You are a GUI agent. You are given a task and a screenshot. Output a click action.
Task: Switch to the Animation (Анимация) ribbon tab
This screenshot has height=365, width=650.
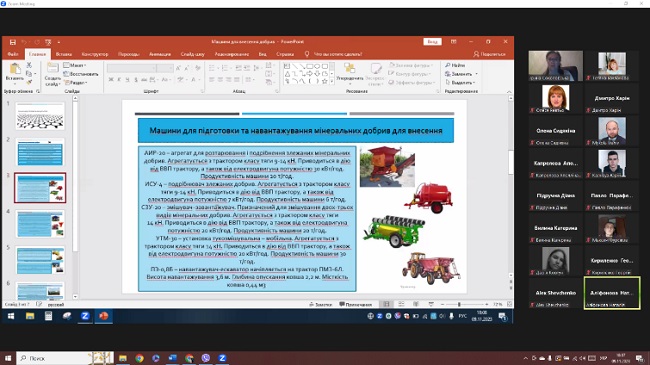(160, 54)
